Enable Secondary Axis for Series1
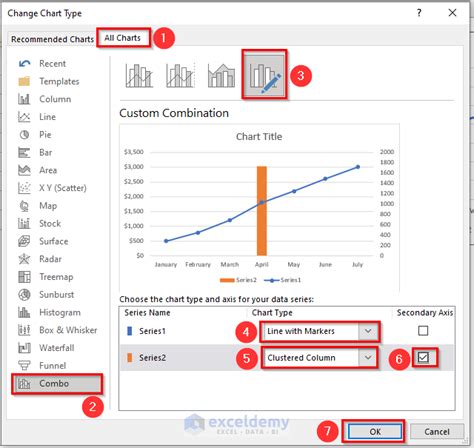 [x=423, y=331]
